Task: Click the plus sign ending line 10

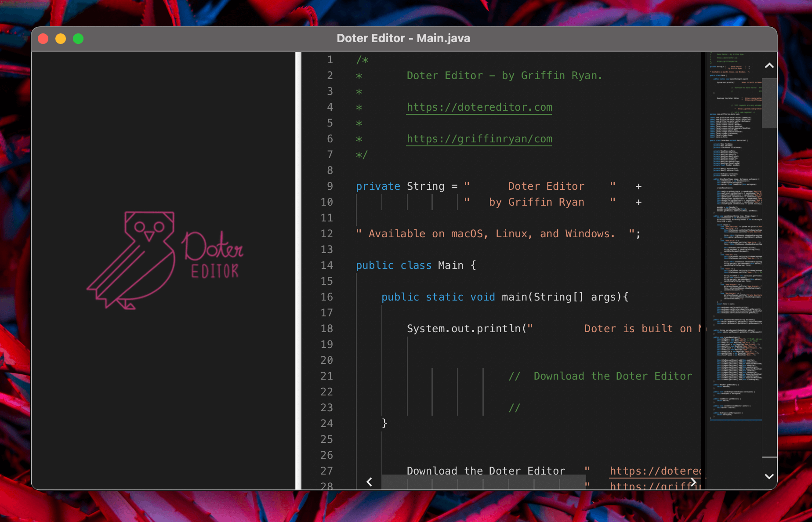Action: click(638, 203)
